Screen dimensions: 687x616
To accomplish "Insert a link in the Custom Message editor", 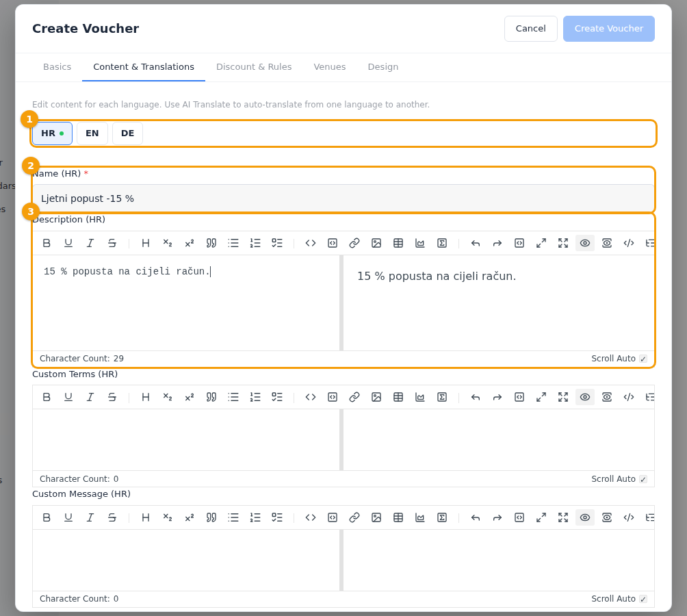I will click(x=354, y=517).
